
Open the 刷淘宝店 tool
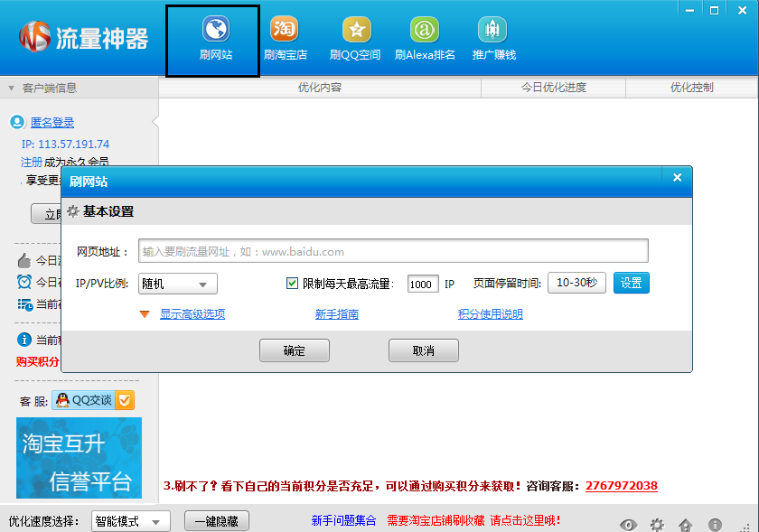click(285, 39)
